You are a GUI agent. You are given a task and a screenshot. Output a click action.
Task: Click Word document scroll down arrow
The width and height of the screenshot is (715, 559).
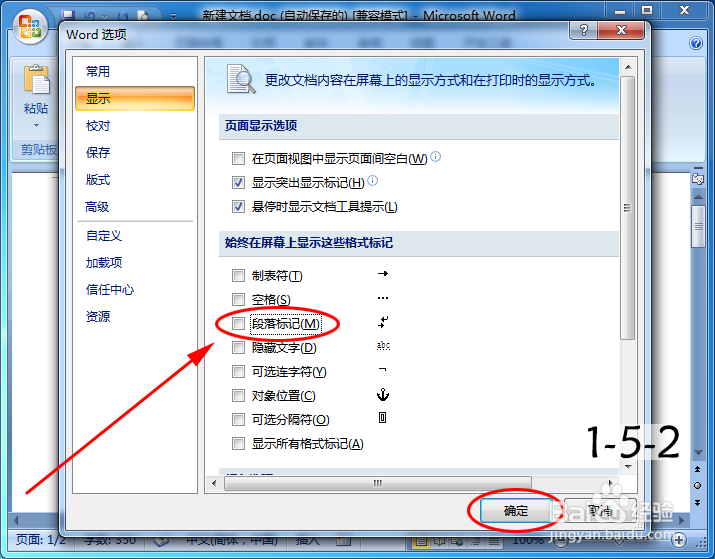[x=698, y=452]
